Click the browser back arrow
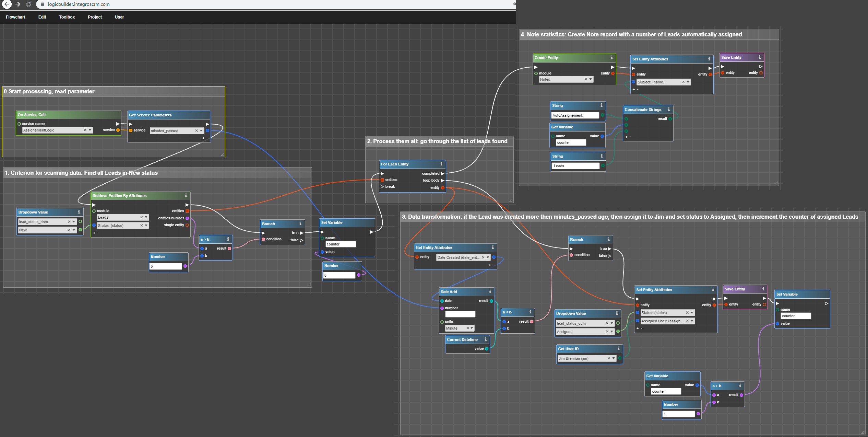The image size is (868, 437). click(x=7, y=4)
